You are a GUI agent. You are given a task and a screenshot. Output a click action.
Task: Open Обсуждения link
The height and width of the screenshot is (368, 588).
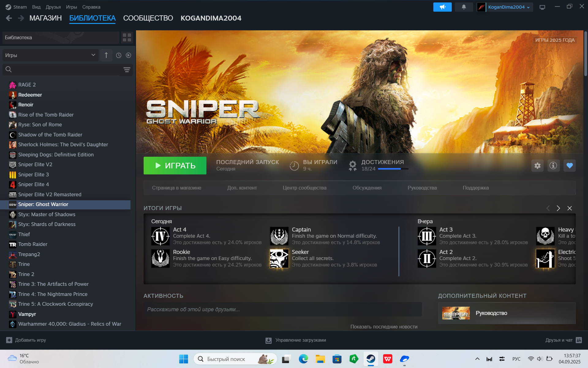(x=367, y=188)
